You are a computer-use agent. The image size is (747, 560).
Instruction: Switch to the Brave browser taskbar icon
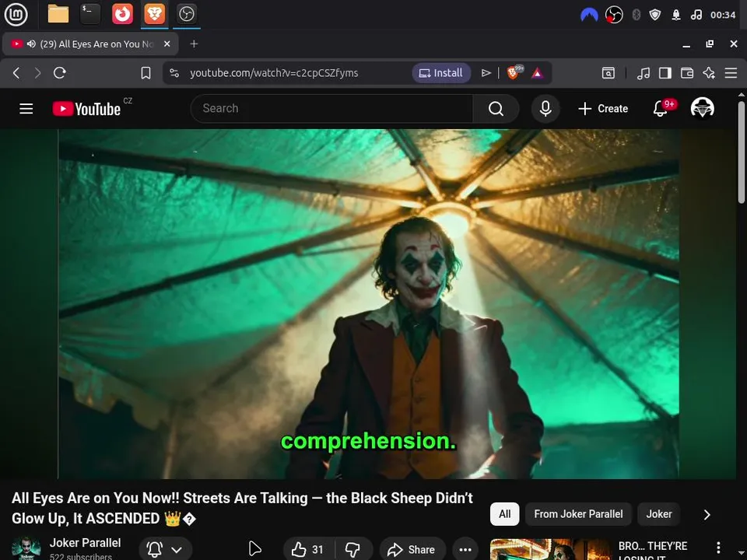(x=154, y=14)
